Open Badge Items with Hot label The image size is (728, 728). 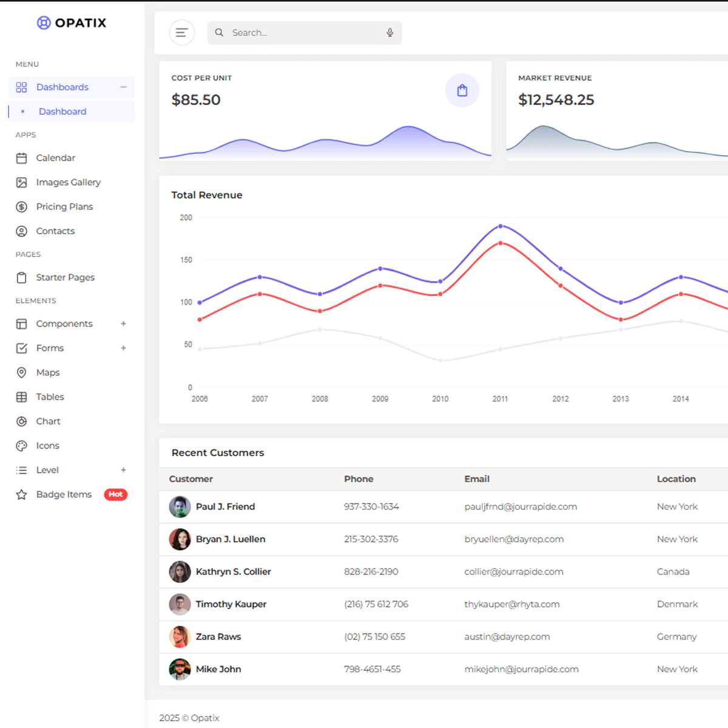pyautogui.click(x=64, y=494)
